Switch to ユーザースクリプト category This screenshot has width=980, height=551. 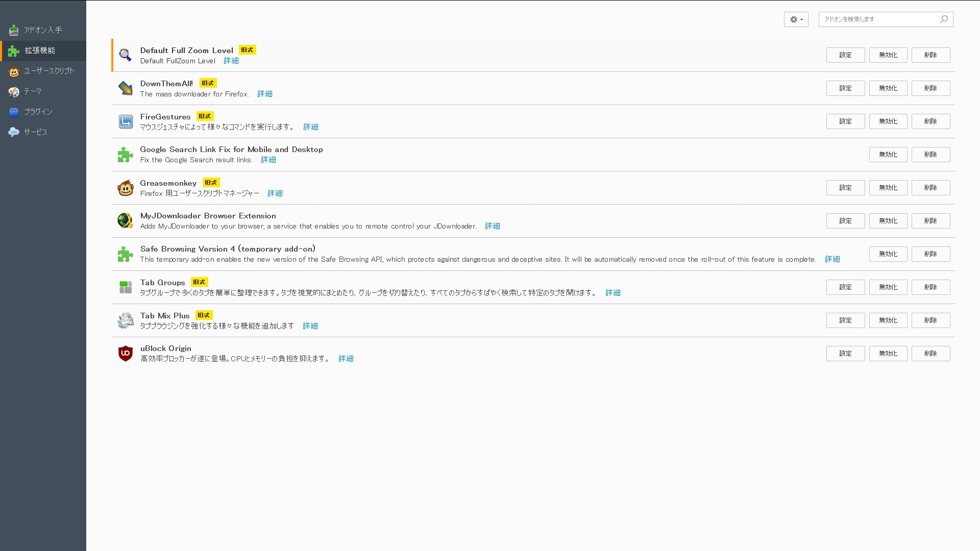click(43, 71)
